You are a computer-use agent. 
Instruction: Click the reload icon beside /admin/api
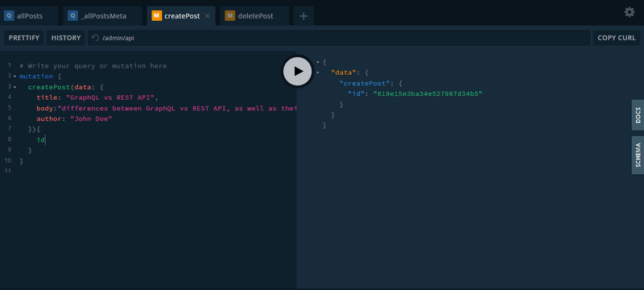pyautogui.click(x=95, y=38)
